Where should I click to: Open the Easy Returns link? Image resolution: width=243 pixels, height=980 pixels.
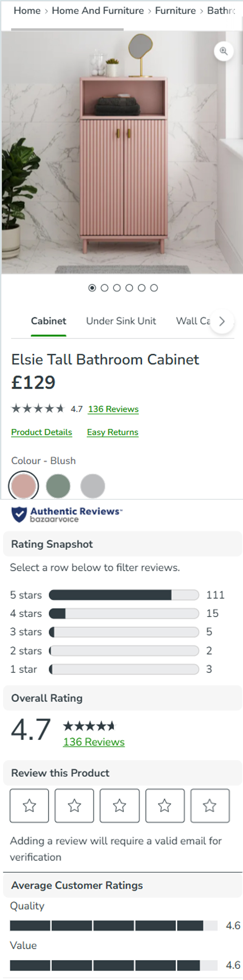pyautogui.click(x=113, y=432)
